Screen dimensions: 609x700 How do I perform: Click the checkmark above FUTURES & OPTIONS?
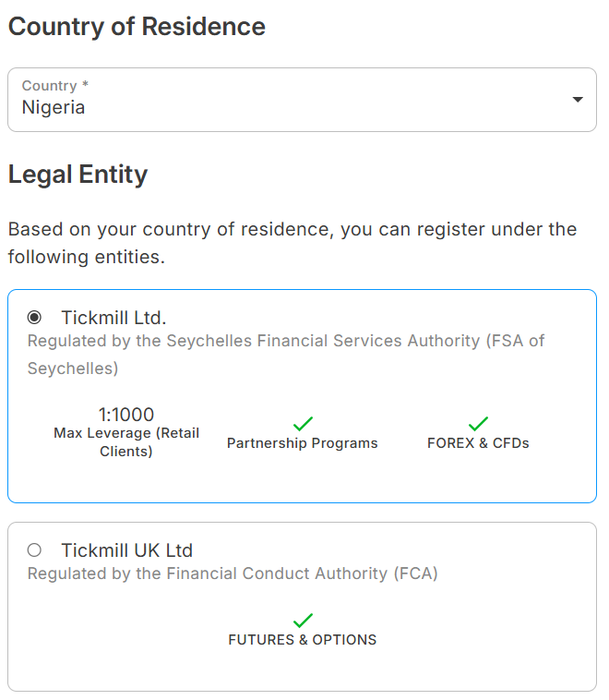(x=303, y=621)
